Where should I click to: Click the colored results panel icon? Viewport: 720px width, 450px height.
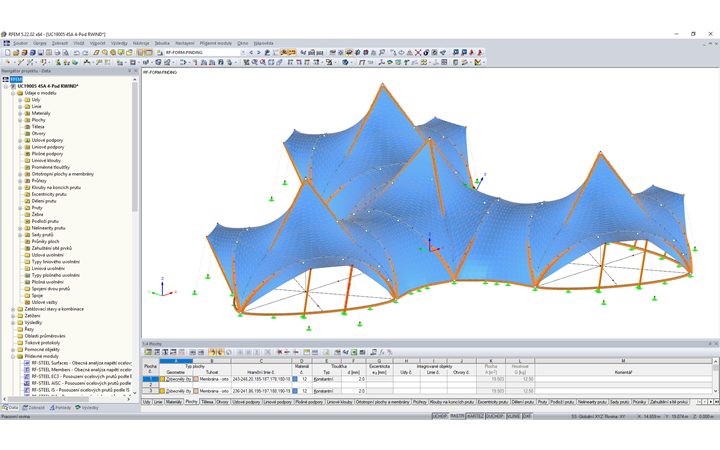coord(478,62)
